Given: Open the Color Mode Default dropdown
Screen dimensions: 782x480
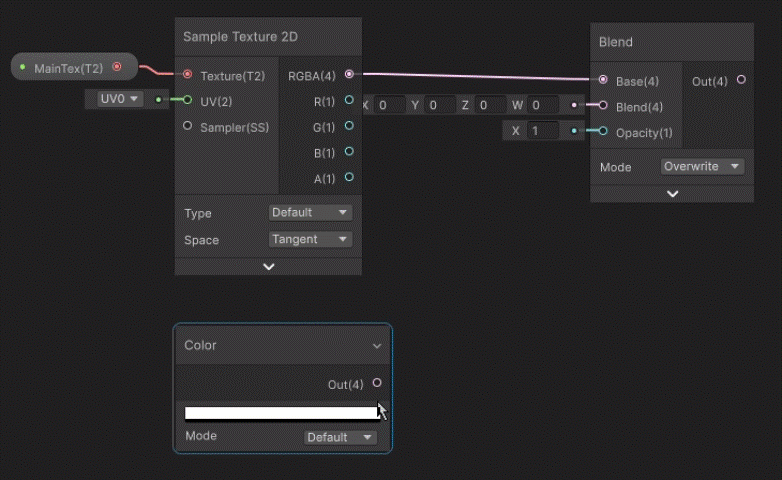Looking at the screenshot, I should [340, 437].
